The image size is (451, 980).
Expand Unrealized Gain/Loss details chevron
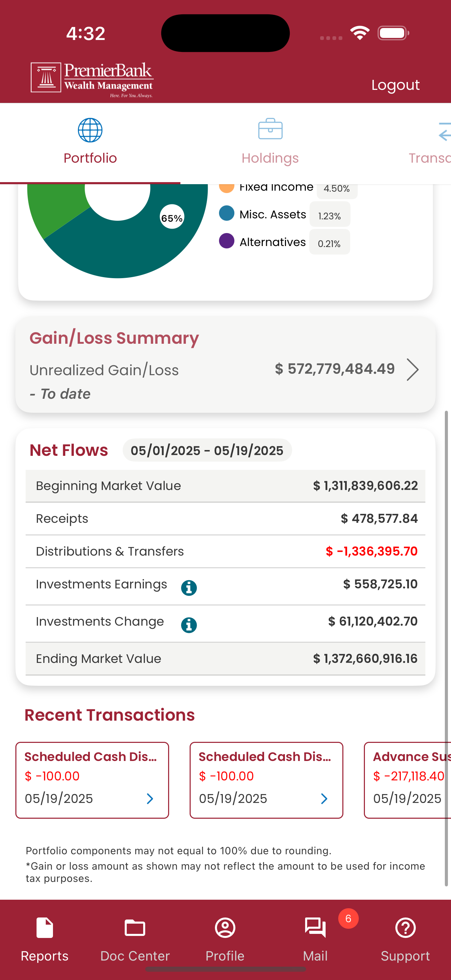pyautogui.click(x=413, y=369)
